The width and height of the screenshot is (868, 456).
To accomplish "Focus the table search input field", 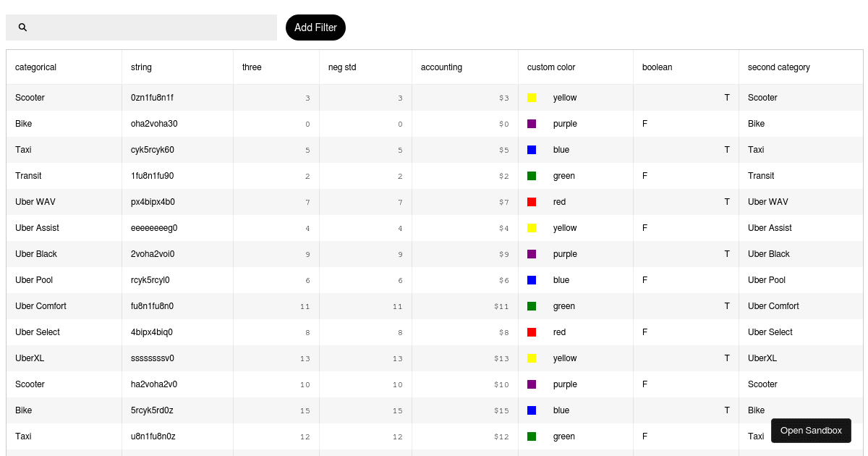I will tap(141, 28).
